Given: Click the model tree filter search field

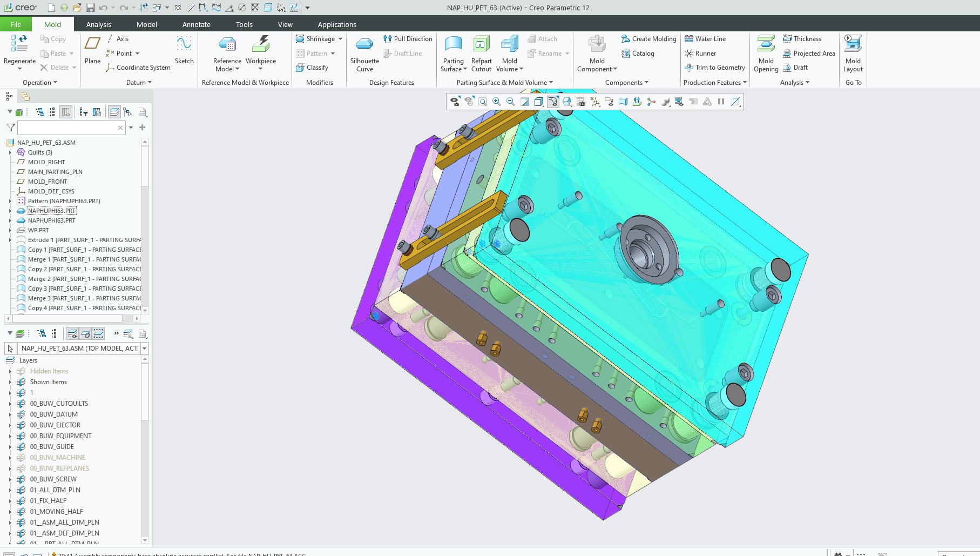Looking at the screenshot, I should [67, 128].
